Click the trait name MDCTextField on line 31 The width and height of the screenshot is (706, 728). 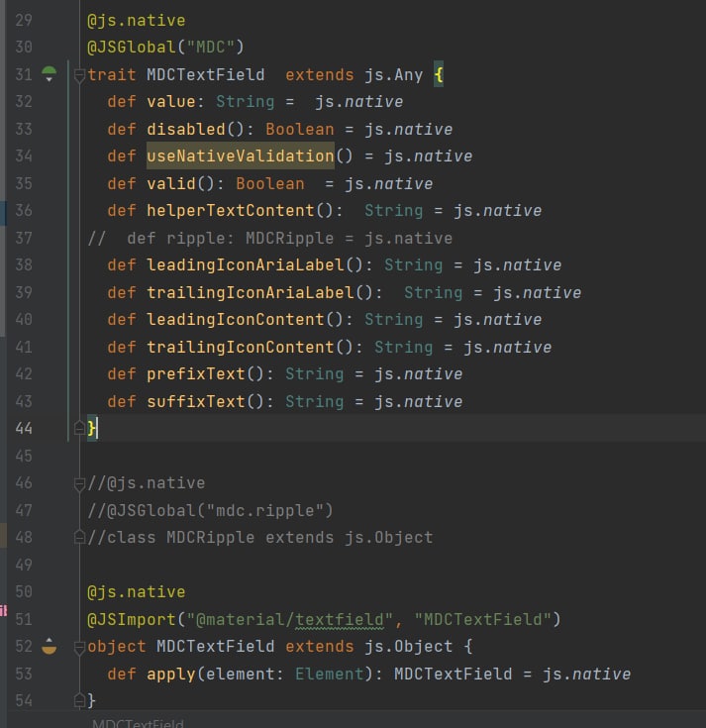(206, 74)
